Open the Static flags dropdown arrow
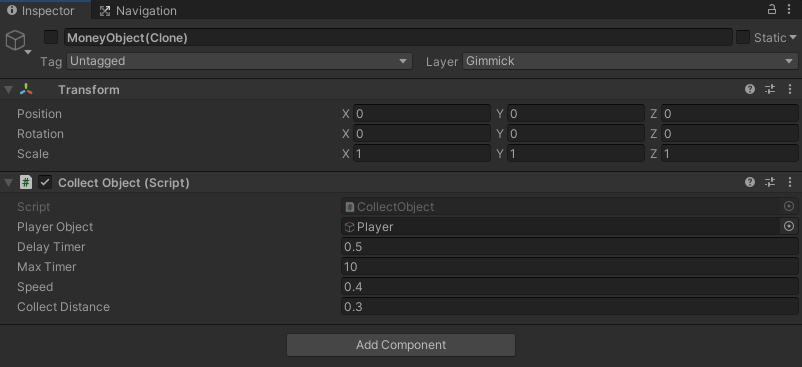This screenshot has height=367, width=802. [793, 37]
